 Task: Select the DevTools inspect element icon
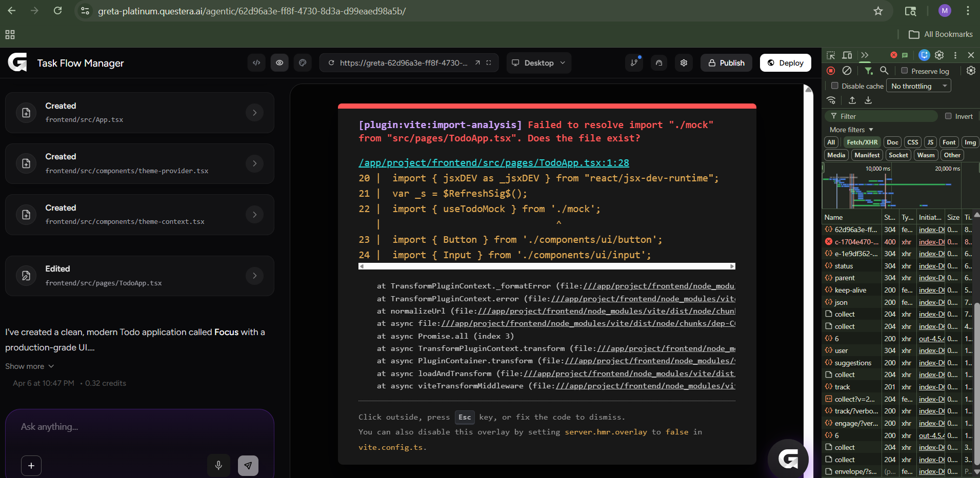click(x=831, y=55)
